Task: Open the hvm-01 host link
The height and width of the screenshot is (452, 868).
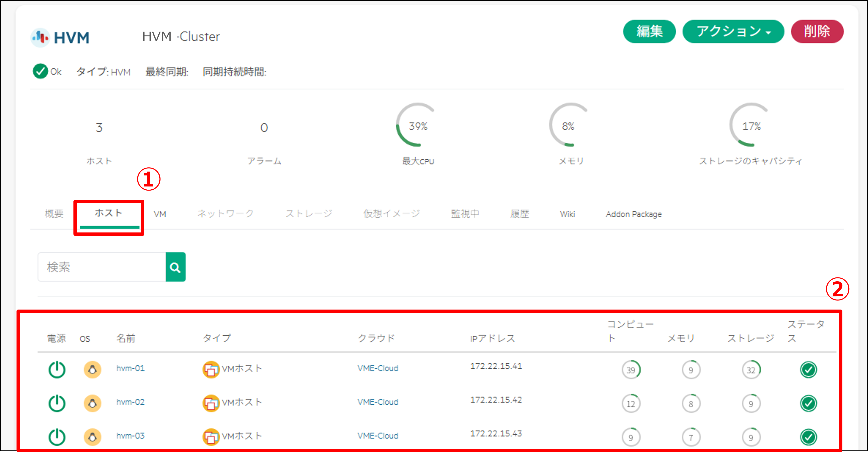Action: (130, 368)
